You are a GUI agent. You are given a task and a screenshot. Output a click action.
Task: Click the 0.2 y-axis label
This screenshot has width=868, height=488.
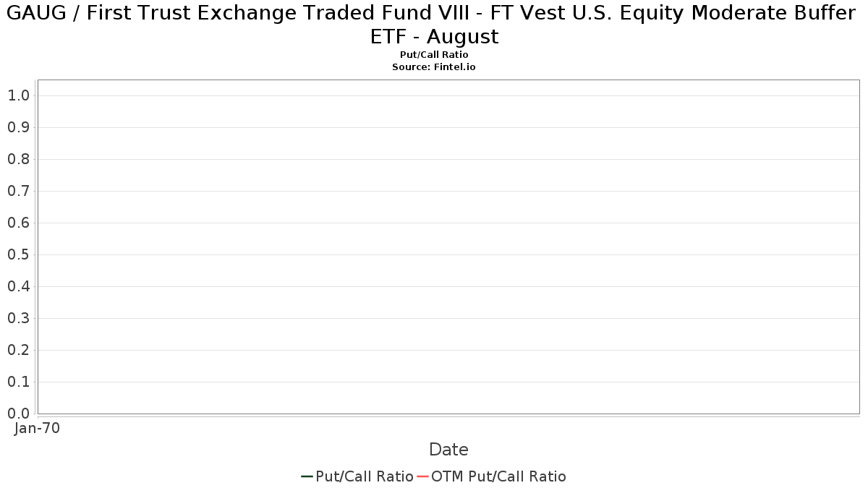coord(18,350)
